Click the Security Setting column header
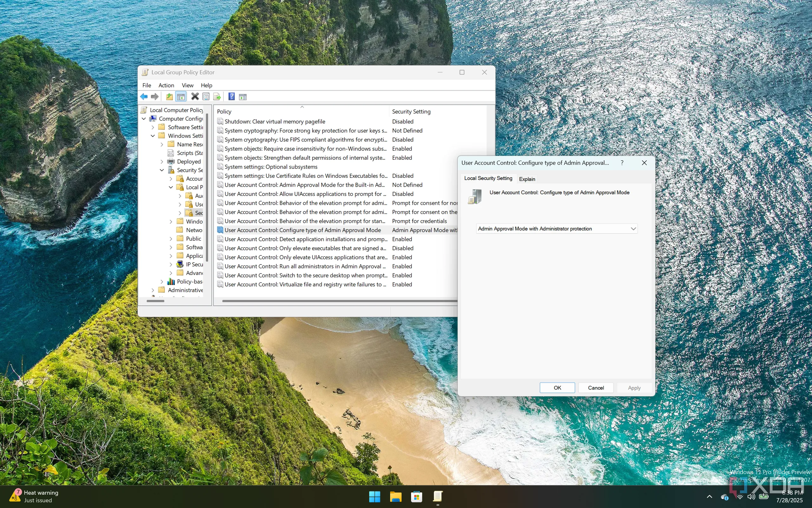This screenshot has width=812, height=508. pos(438,111)
